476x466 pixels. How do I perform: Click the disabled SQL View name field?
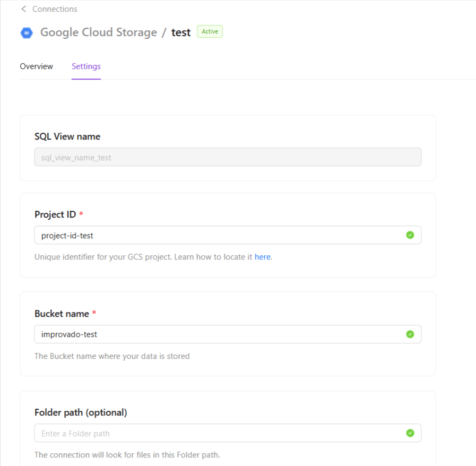click(228, 157)
